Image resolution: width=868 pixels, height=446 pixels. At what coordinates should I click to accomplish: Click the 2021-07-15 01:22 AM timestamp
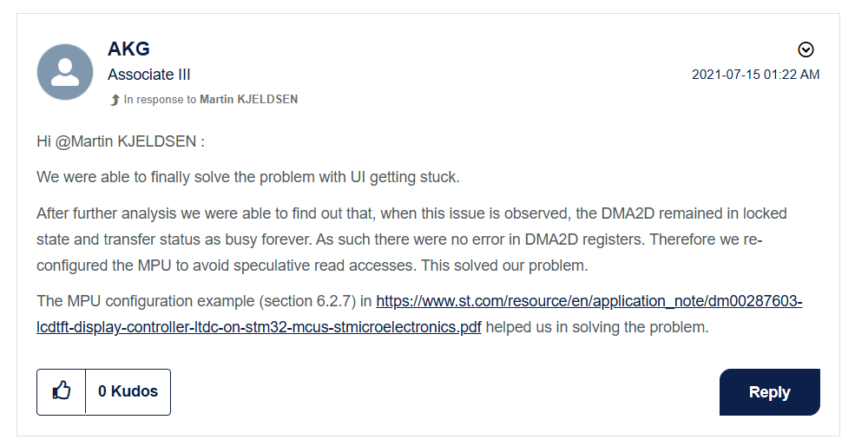755,75
